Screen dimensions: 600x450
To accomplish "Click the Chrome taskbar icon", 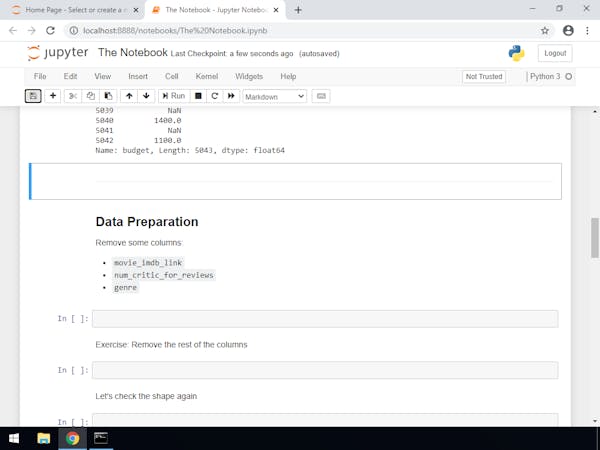I will tap(72, 439).
